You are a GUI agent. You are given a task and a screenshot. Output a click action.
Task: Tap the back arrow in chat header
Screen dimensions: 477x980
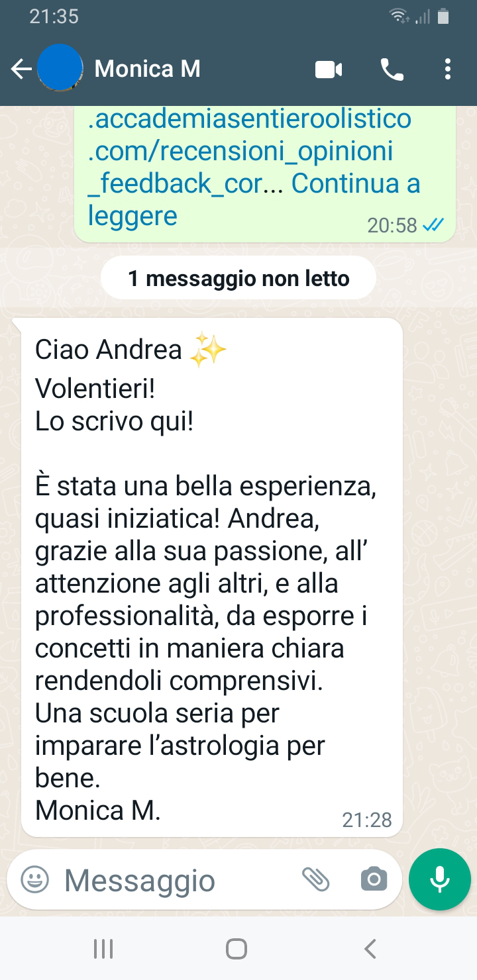(21, 69)
